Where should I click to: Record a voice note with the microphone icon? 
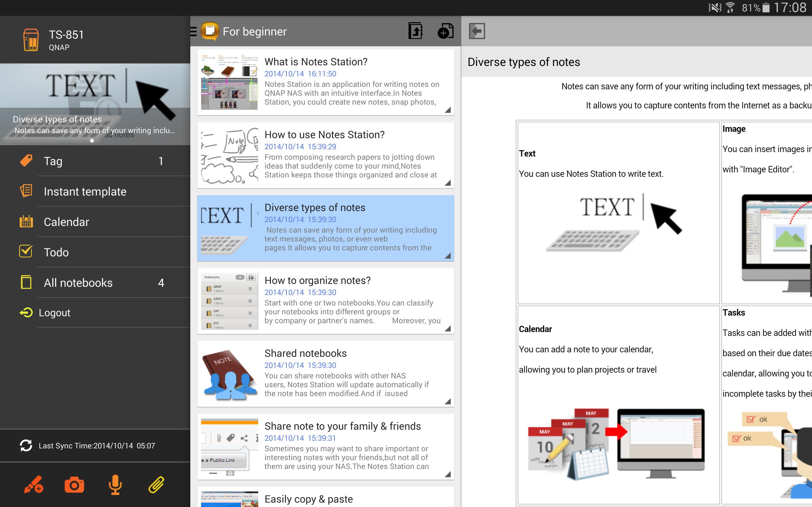click(x=115, y=485)
